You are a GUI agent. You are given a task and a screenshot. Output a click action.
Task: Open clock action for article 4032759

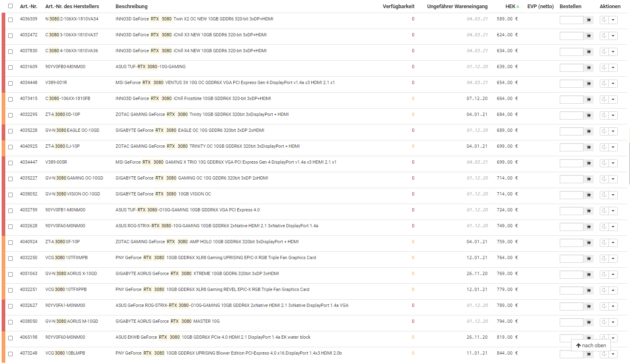(x=604, y=211)
